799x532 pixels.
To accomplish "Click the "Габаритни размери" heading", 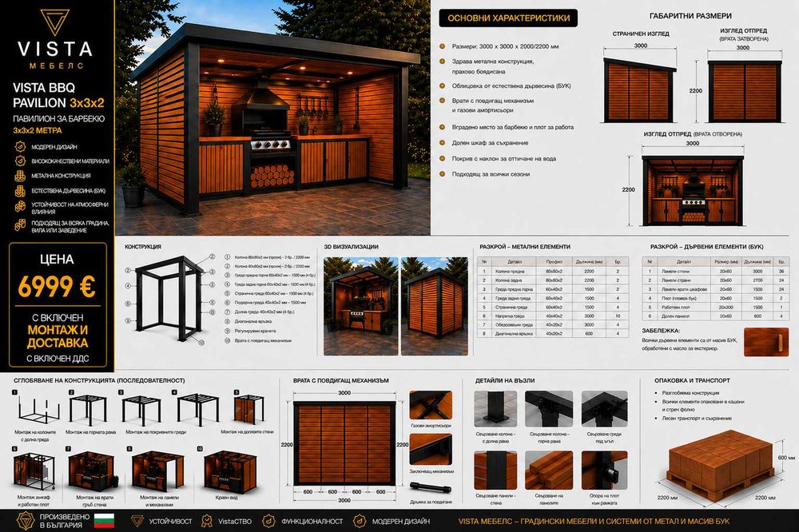I will [x=690, y=16].
